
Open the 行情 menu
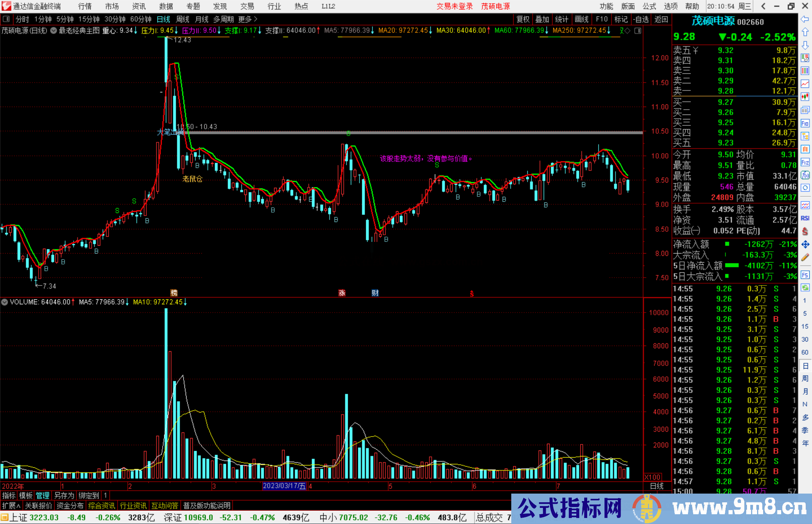click(85, 6)
